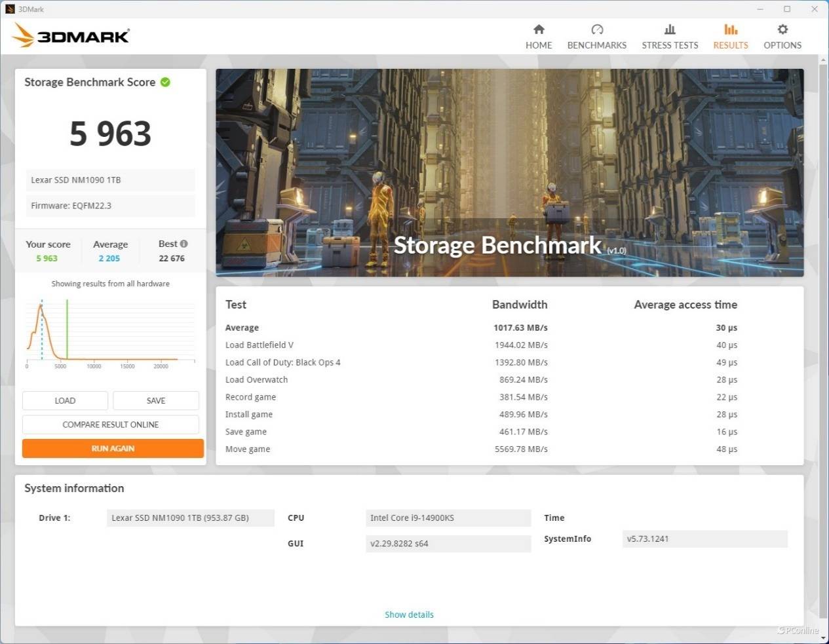Click the 5569.78 MB/s bandwidth value
The image size is (829, 644).
pyautogui.click(x=521, y=449)
